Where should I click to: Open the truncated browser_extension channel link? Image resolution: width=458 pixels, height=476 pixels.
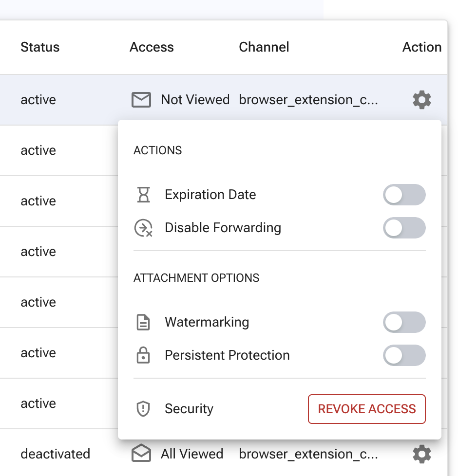(x=309, y=100)
